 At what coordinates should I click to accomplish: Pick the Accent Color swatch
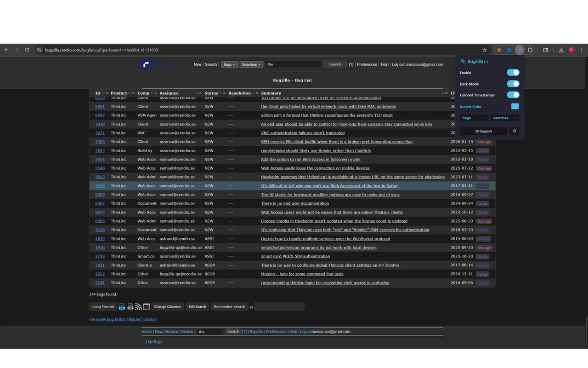[515, 106]
